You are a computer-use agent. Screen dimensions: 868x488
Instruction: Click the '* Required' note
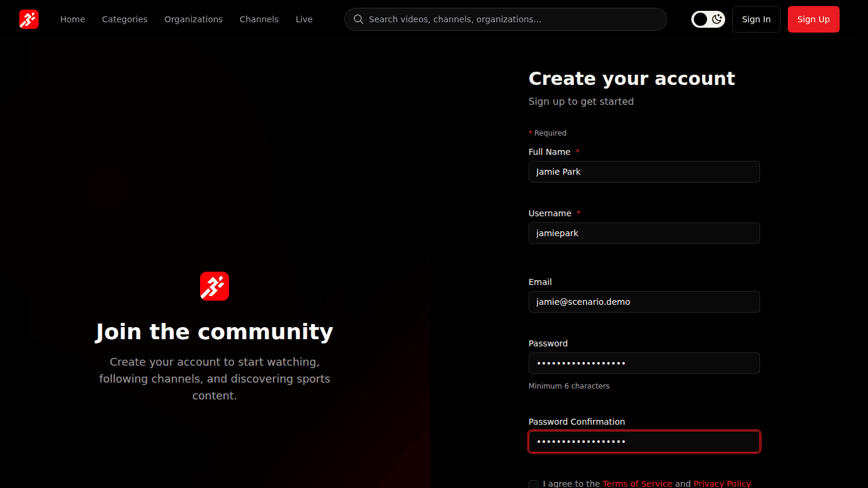click(x=547, y=133)
